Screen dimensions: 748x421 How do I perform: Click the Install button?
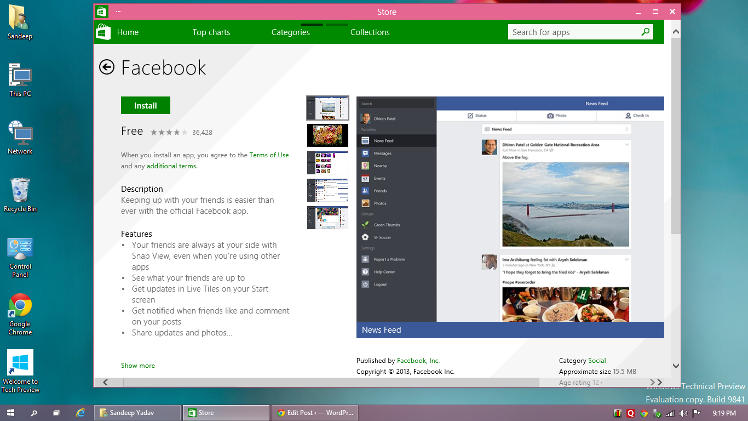click(145, 105)
